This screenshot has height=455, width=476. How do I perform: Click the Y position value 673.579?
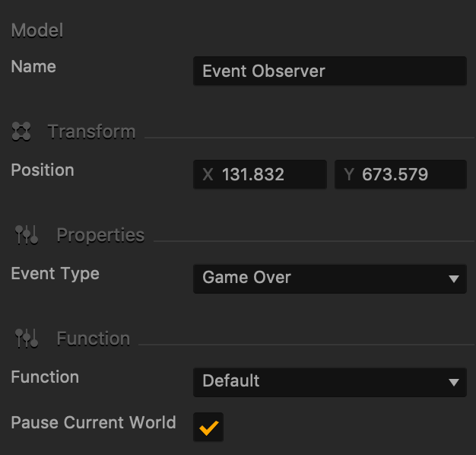pyautogui.click(x=395, y=175)
